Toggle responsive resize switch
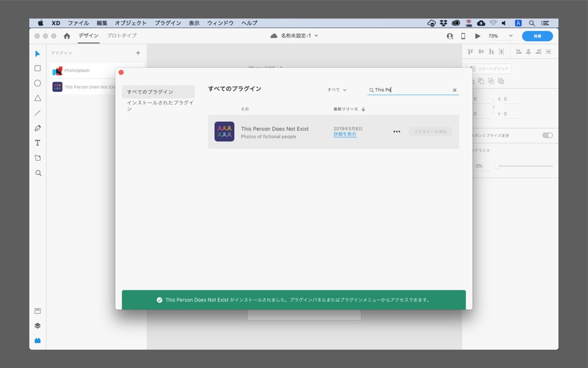The height and width of the screenshot is (368, 588). pyautogui.click(x=547, y=135)
